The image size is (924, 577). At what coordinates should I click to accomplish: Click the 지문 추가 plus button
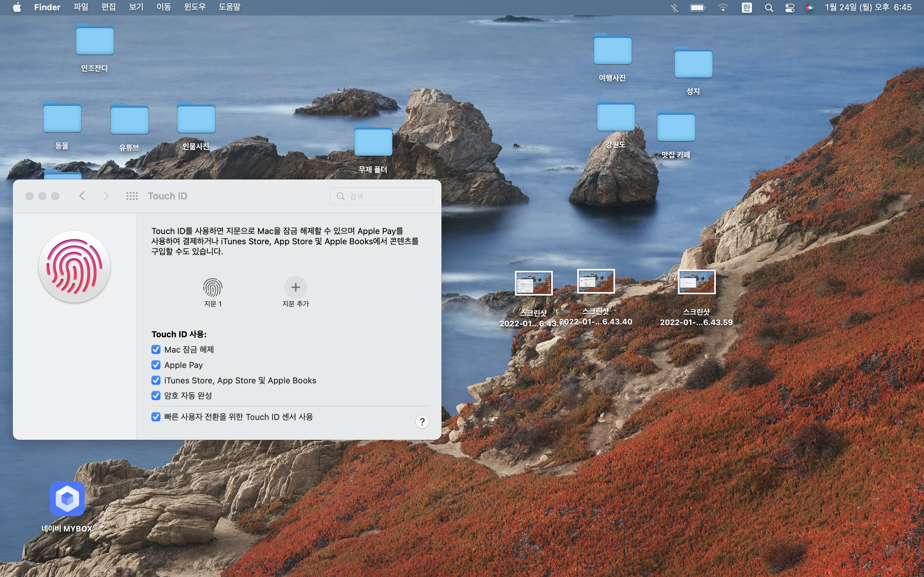pyautogui.click(x=295, y=287)
